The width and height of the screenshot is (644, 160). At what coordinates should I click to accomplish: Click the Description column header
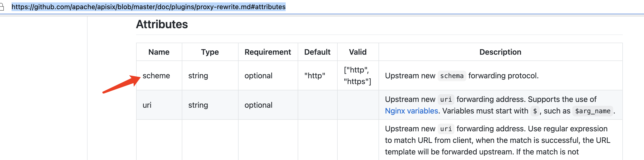pos(500,52)
